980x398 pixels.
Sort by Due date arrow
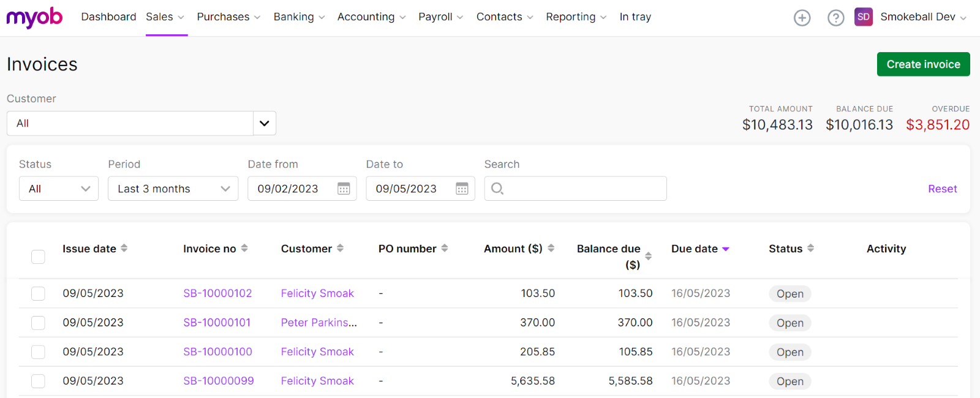point(726,249)
